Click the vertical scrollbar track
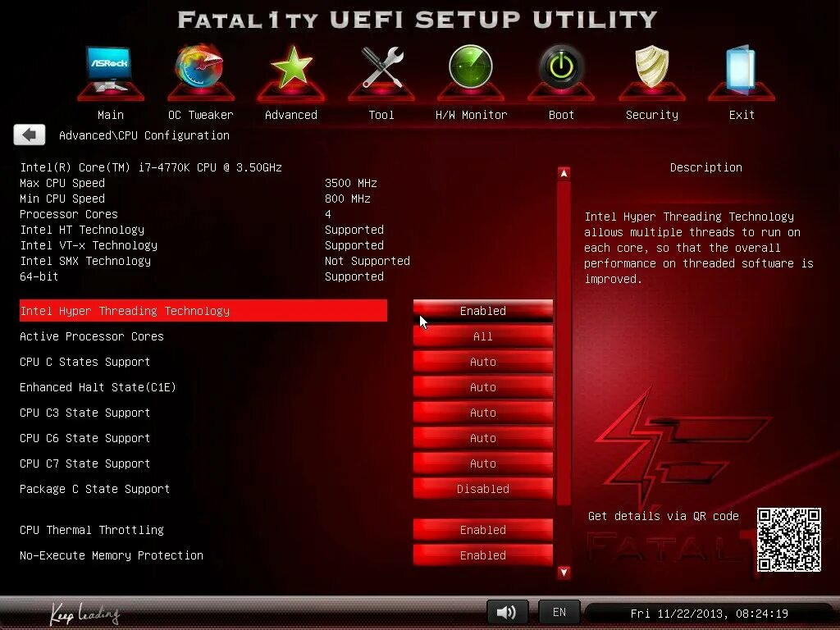 (x=564, y=343)
